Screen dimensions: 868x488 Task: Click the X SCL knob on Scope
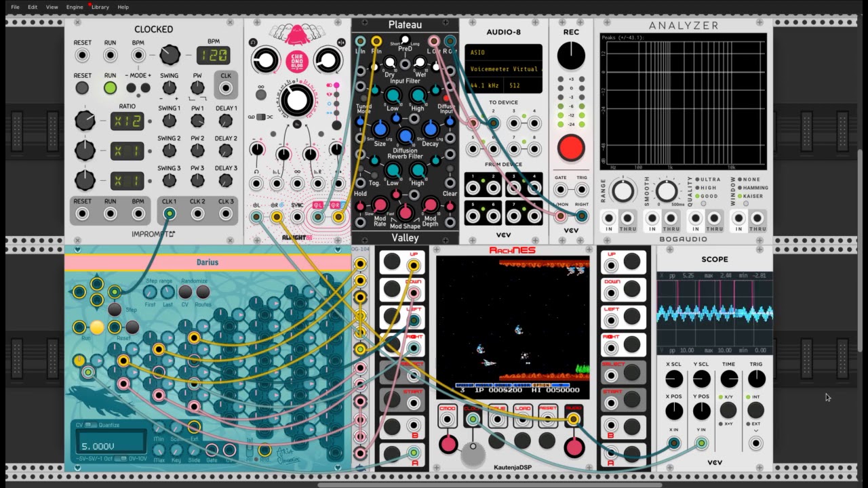click(x=674, y=380)
